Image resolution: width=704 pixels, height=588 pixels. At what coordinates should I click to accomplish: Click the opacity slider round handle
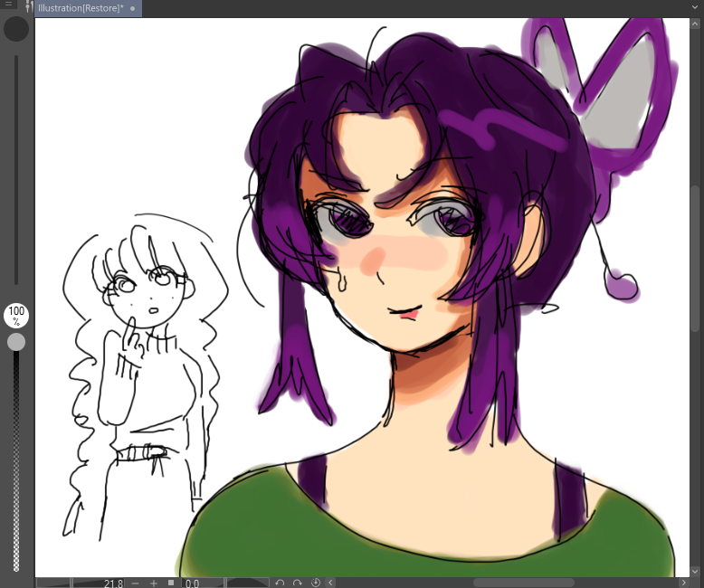(x=16, y=342)
